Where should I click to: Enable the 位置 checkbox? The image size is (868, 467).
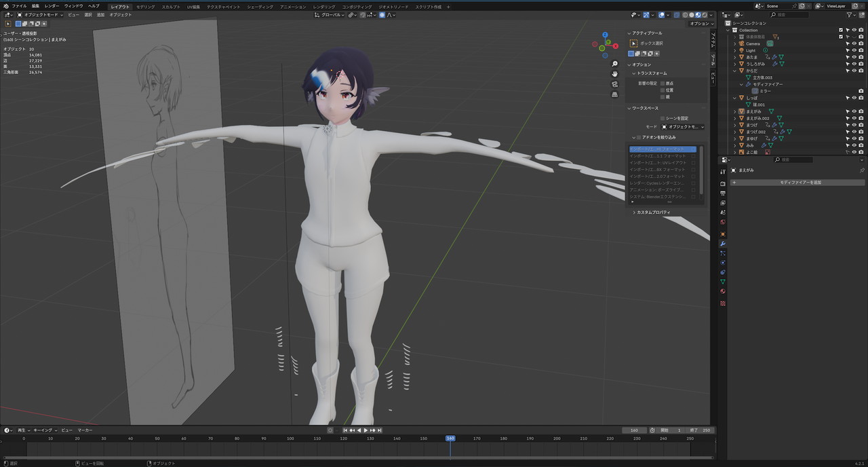pyautogui.click(x=663, y=90)
